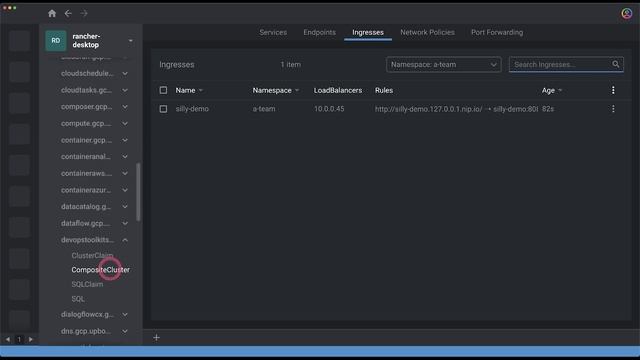Navigate back with the left arrow
Viewport: 640px width, 360px height.
[68, 13]
